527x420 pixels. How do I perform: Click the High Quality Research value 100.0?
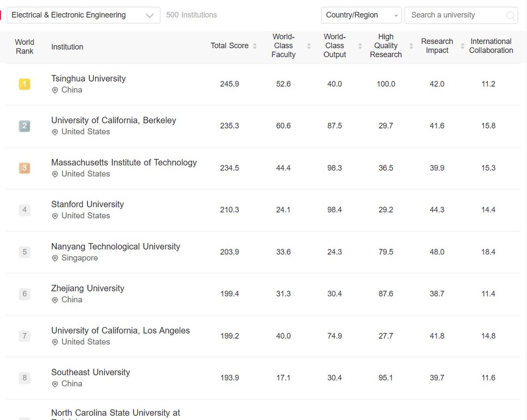click(x=386, y=84)
